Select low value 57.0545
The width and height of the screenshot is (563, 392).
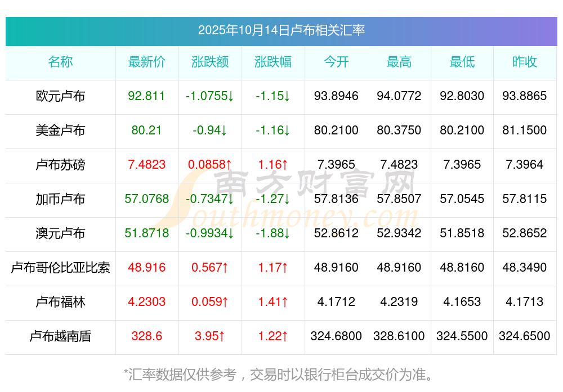pyautogui.click(x=462, y=199)
